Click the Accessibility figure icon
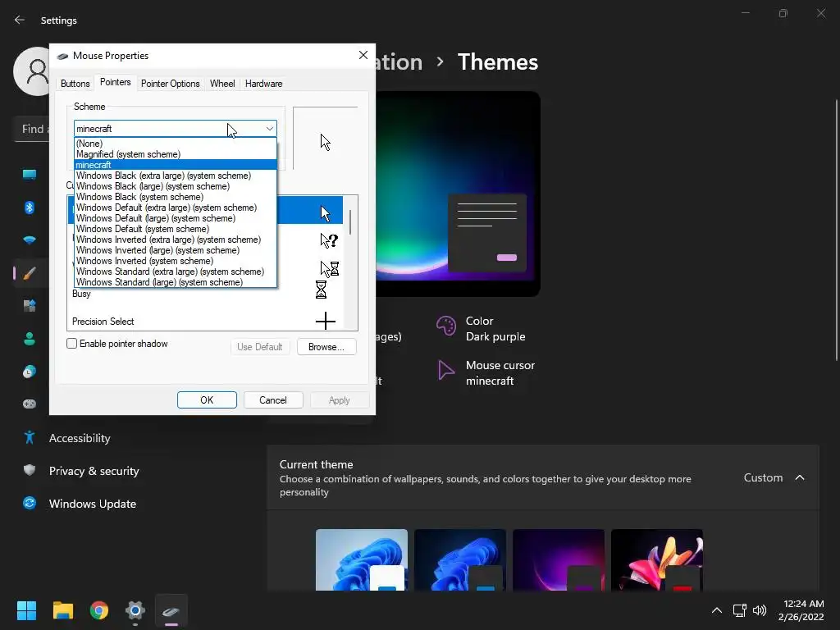 (30, 438)
